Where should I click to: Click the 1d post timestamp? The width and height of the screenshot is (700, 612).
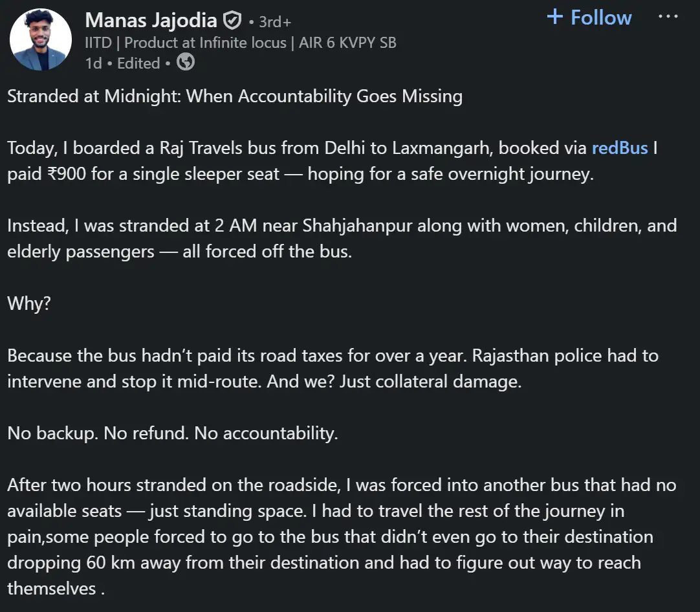93,63
